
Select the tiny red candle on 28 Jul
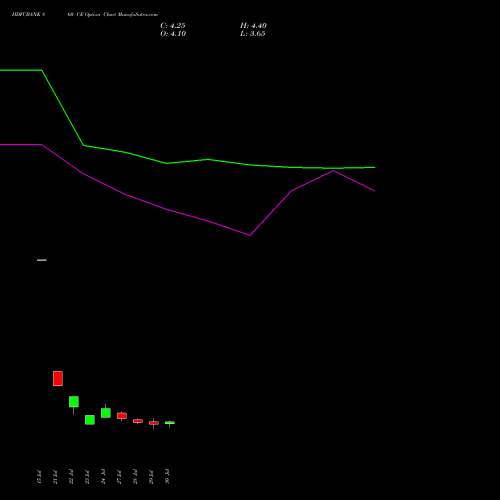point(138,421)
